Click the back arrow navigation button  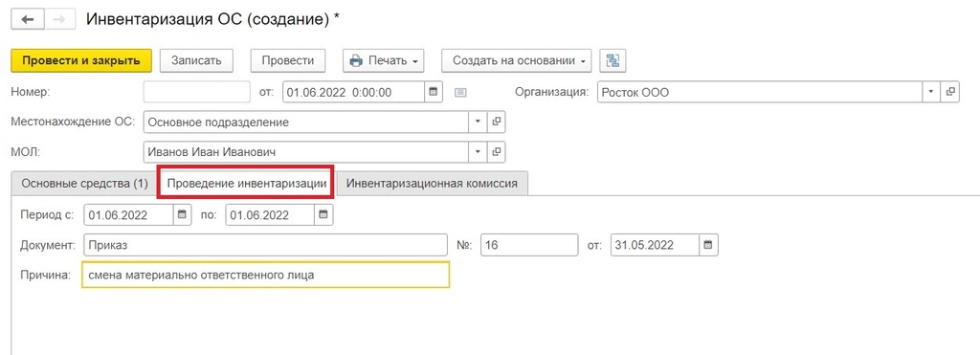pyautogui.click(x=28, y=19)
